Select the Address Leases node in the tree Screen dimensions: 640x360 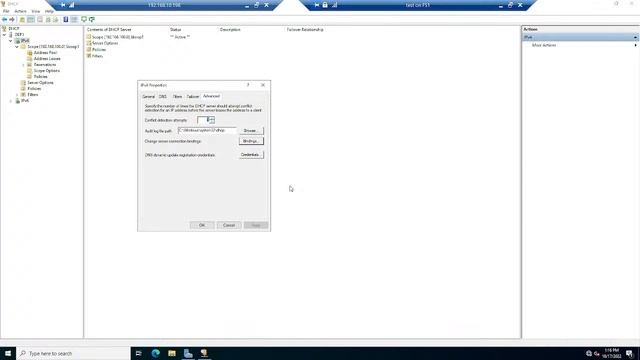(47, 59)
